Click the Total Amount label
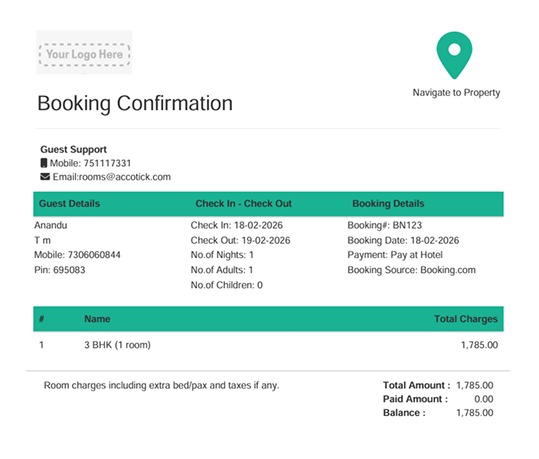This screenshot has height=459, width=539. (x=416, y=385)
